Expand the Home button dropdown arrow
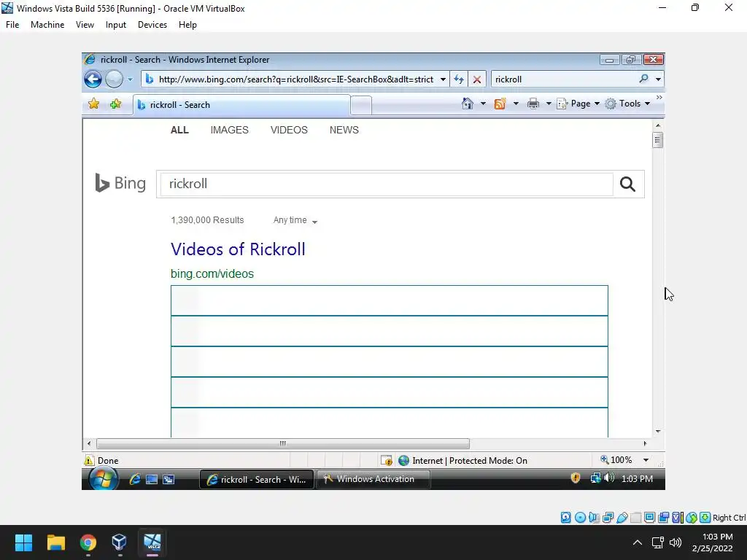Viewport: 747px width, 560px height. click(483, 104)
